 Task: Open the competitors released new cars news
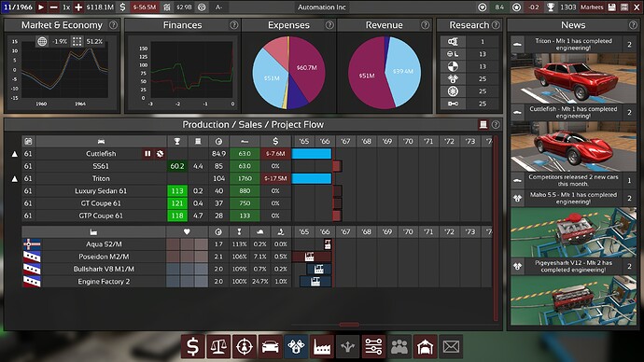point(573,180)
